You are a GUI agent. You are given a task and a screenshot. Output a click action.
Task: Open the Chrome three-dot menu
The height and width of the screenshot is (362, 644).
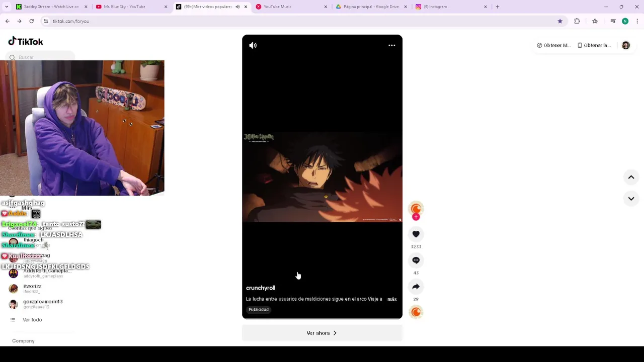637,21
